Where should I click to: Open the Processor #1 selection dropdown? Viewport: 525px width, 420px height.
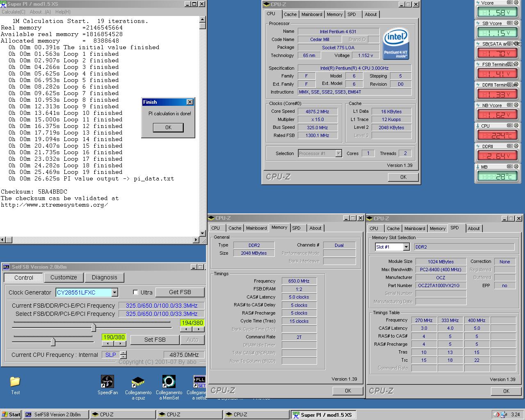click(338, 153)
